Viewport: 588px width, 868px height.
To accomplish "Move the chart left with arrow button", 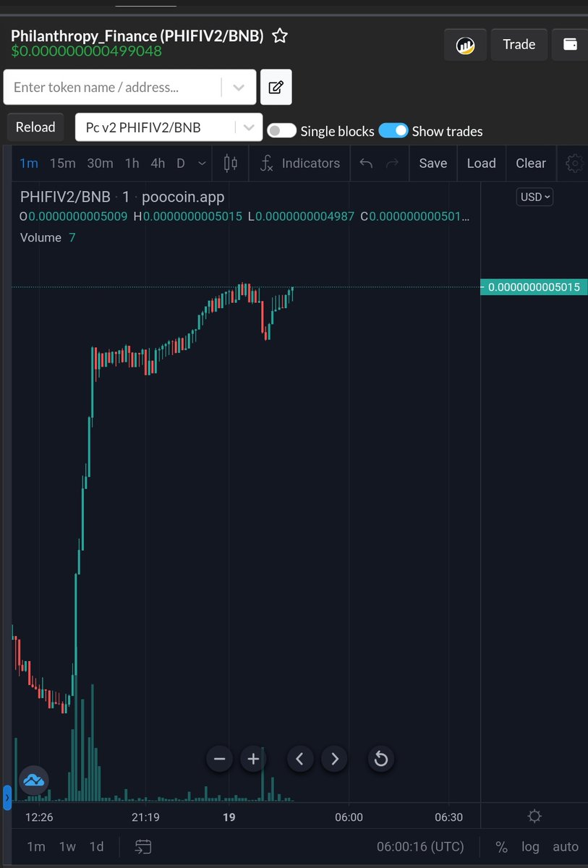I will coord(300,759).
